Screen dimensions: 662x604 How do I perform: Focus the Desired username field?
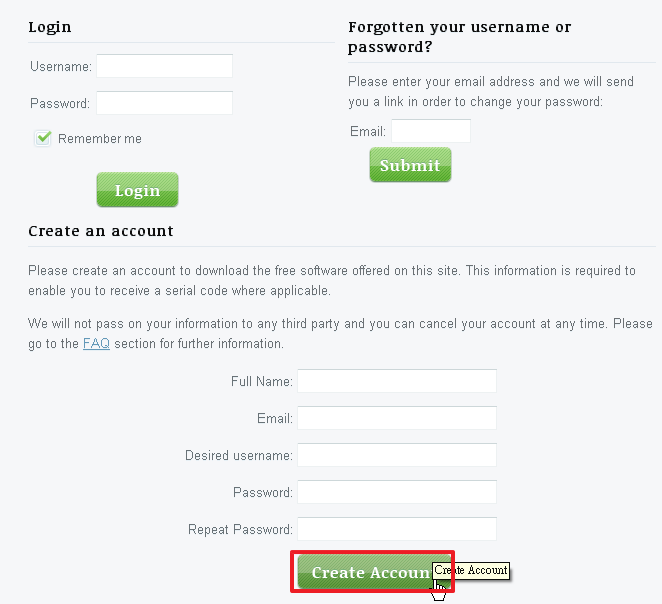[397, 455]
